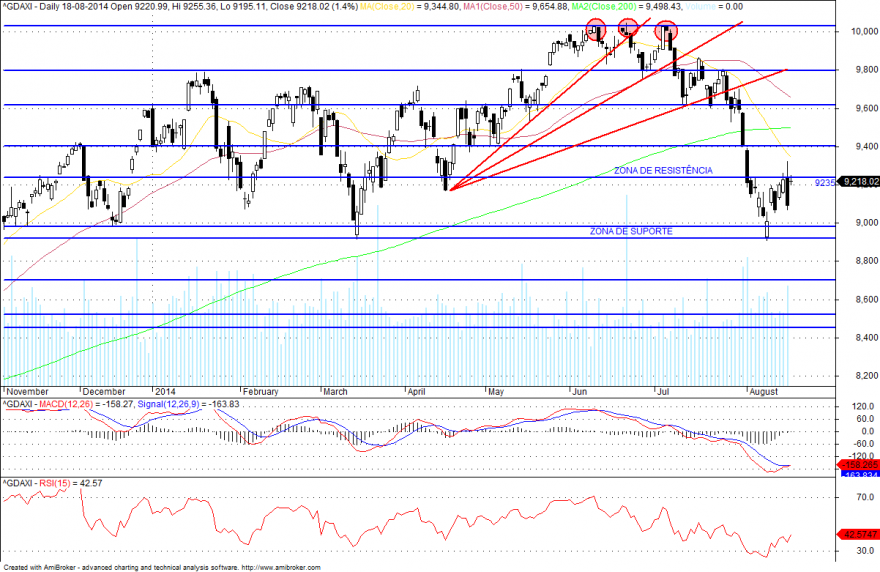Click the ^GDAXI Daily 18-08-2014 chart title
This screenshot has height=572, width=880.
click(179, 7)
